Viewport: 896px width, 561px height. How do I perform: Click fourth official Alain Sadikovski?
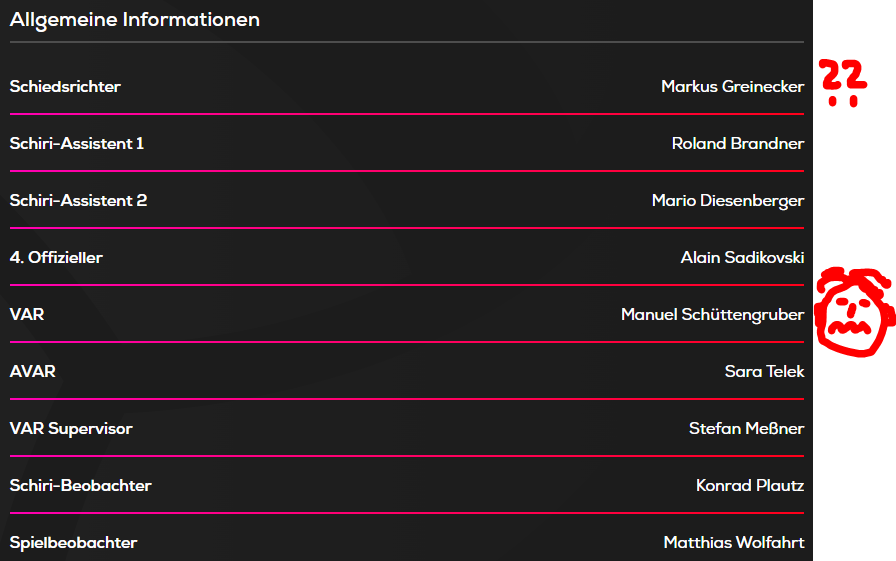click(x=742, y=258)
